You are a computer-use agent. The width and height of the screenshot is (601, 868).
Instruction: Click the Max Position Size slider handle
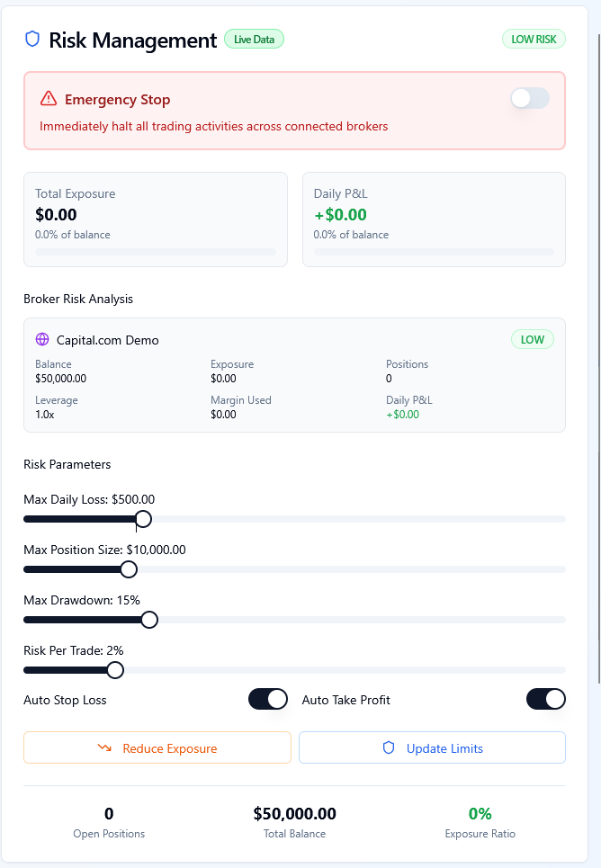pyautogui.click(x=129, y=569)
